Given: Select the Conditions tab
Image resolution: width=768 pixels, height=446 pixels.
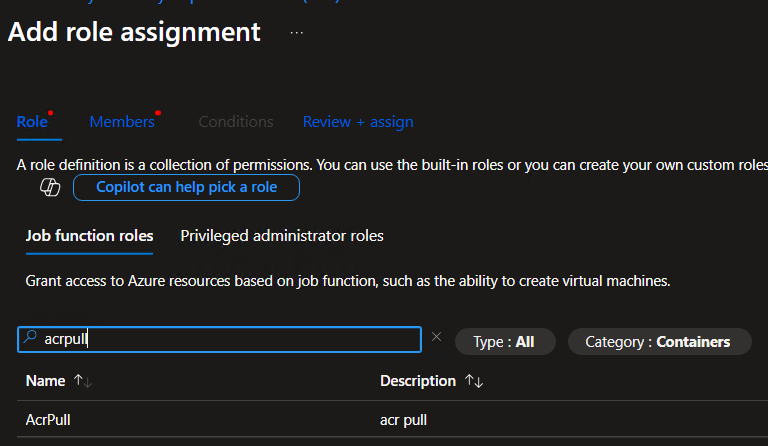Looking at the screenshot, I should 236,122.
